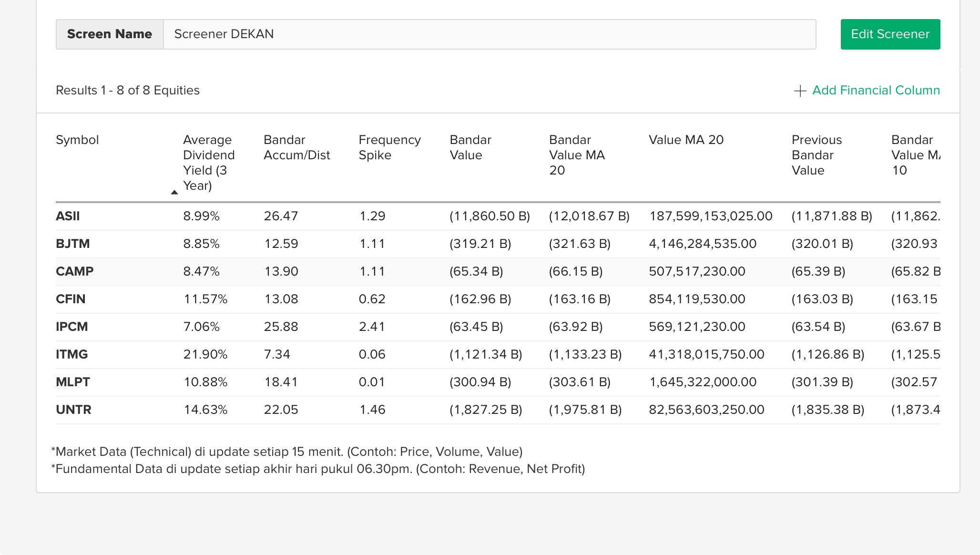Viewport: 980px width, 555px height.
Task: Click IPCM Frequency Spike value 2.41
Action: point(372,327)
